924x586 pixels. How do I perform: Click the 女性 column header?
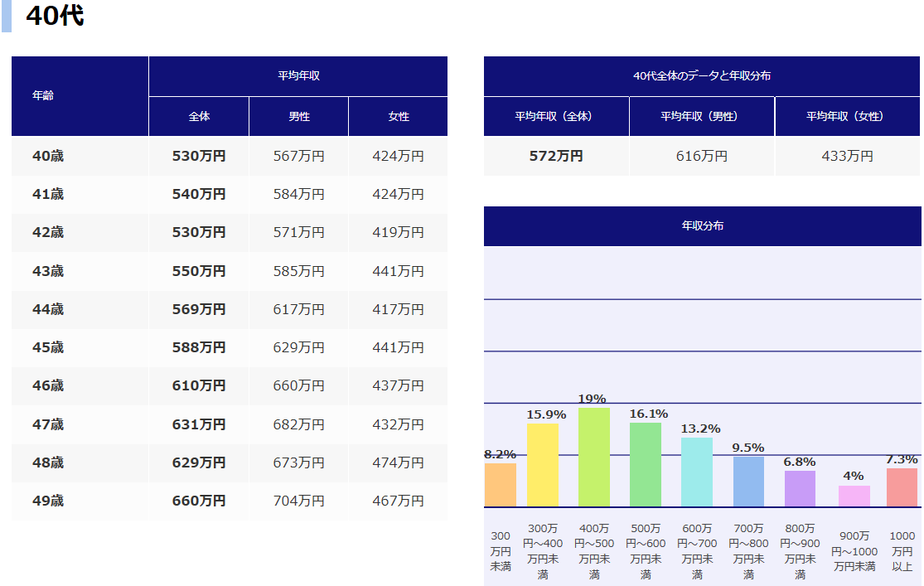pos(399,117)
